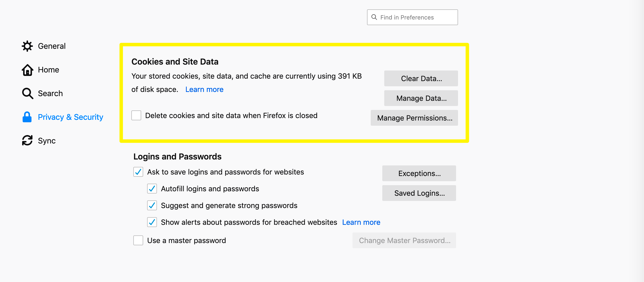Disable suggesting strong passwords
This screenshot has width=644, height=282.
[152, 205]
